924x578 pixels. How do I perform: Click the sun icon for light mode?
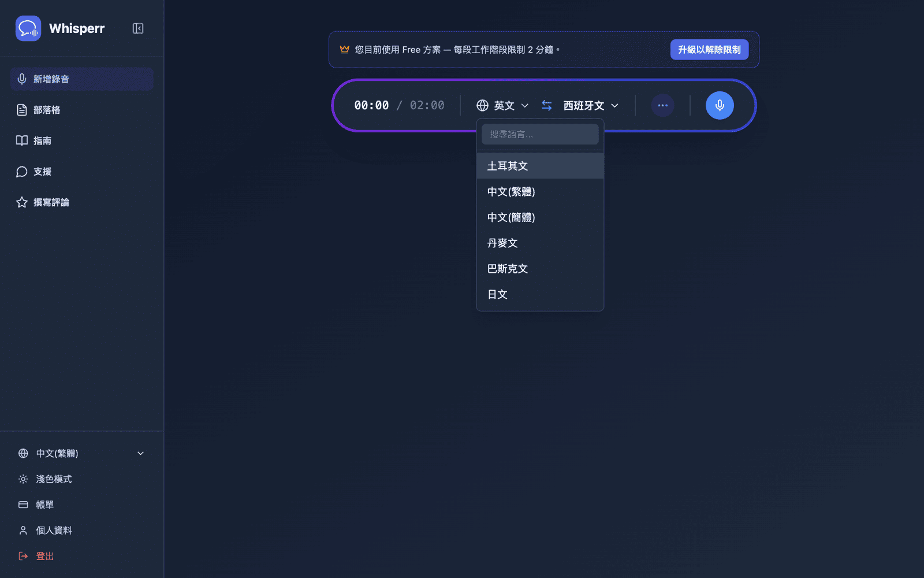click(23, 479)
